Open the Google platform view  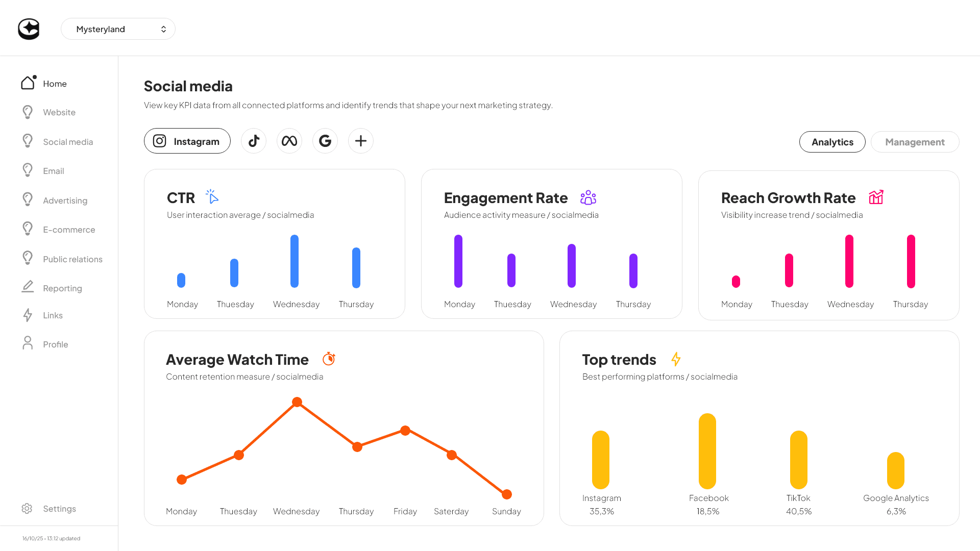click(325, 141)
